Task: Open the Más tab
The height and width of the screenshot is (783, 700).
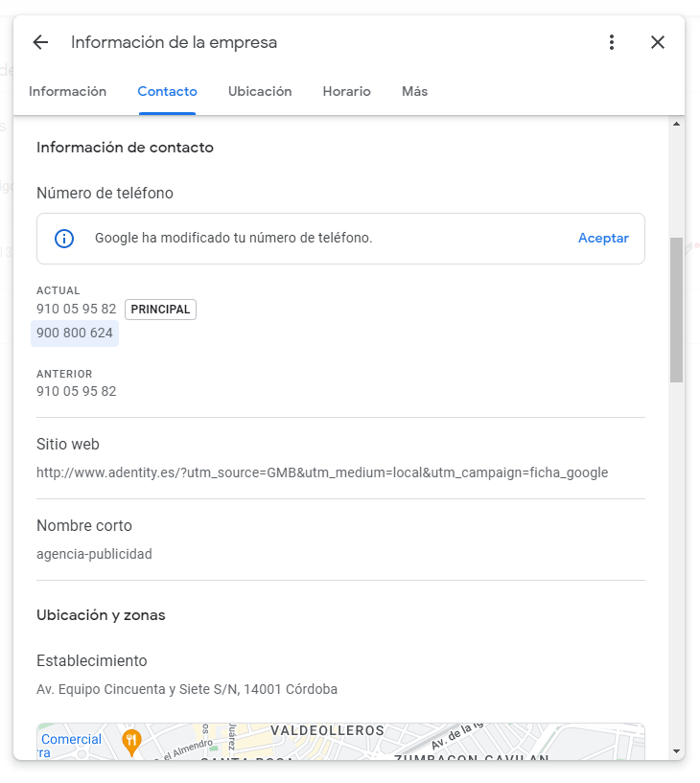Action: coord(414,92)
